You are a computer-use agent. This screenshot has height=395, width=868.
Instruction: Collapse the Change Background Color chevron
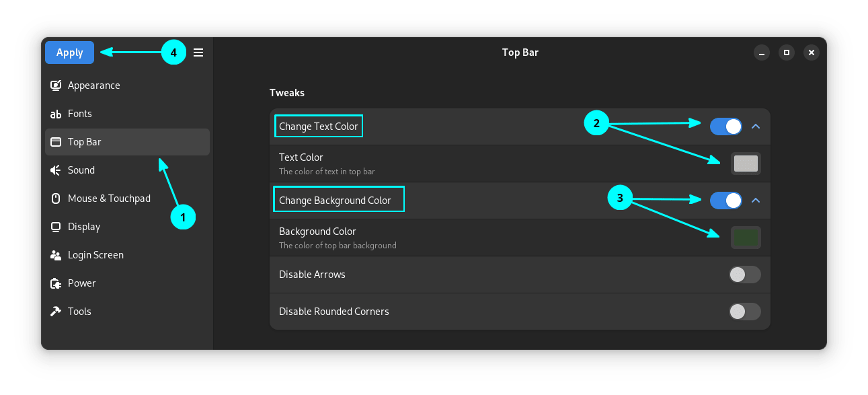[756, 200]
